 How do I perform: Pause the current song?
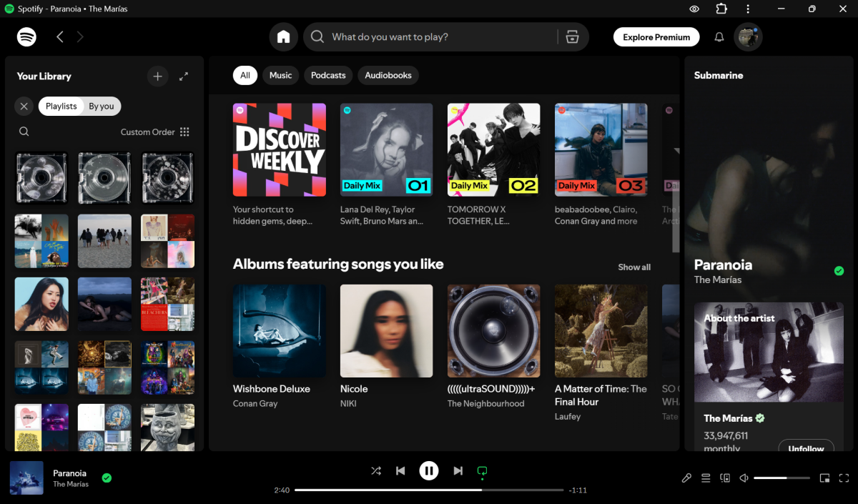pyautogui.click(x=429, y=470)
